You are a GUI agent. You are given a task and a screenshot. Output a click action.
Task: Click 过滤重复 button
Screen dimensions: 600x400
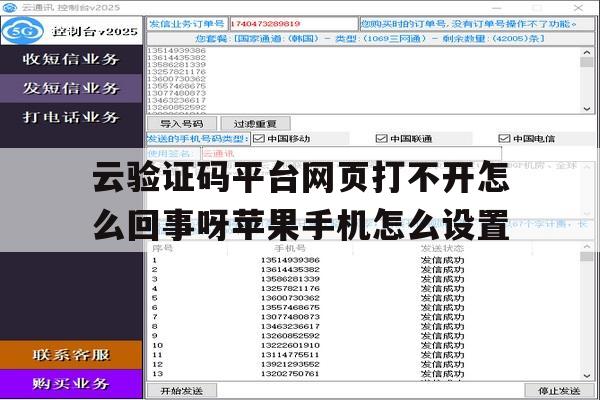coord(255,124)
